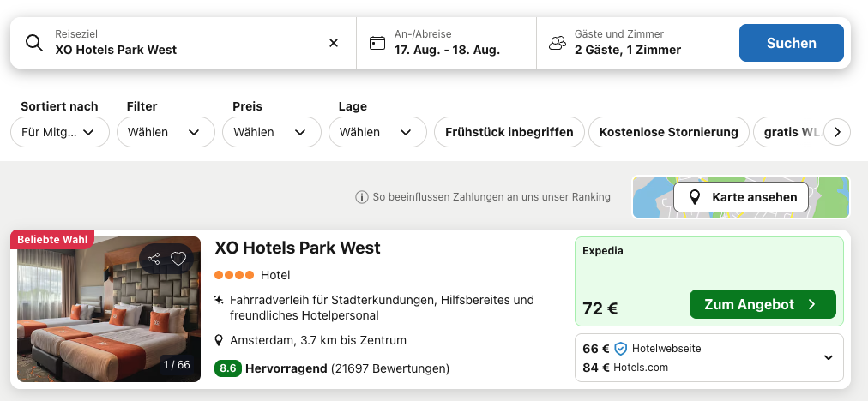Click the four-star hotel rating dots
Image resolution: width=868 pixels, height=401 pixels.
coord(234,275)
